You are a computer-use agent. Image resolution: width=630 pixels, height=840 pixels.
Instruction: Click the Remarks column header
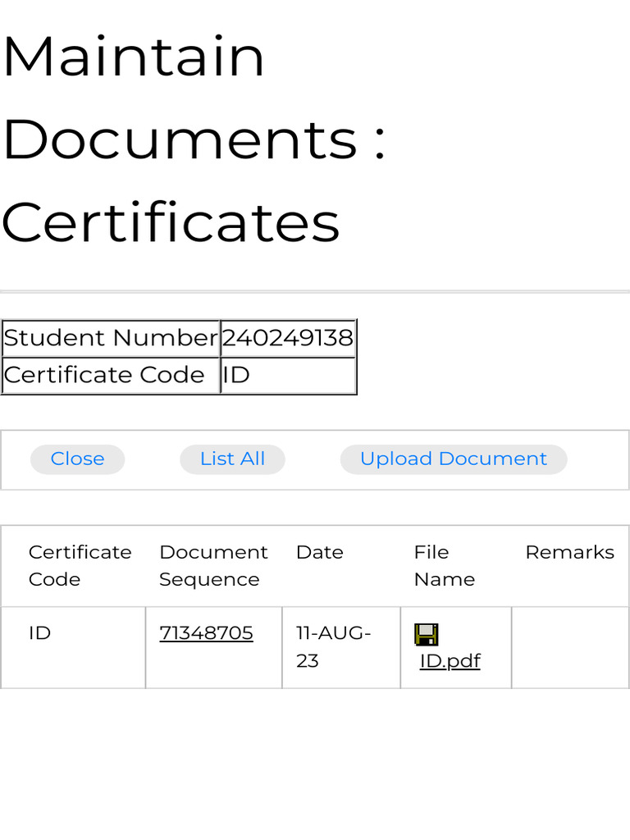pos(570,552)
